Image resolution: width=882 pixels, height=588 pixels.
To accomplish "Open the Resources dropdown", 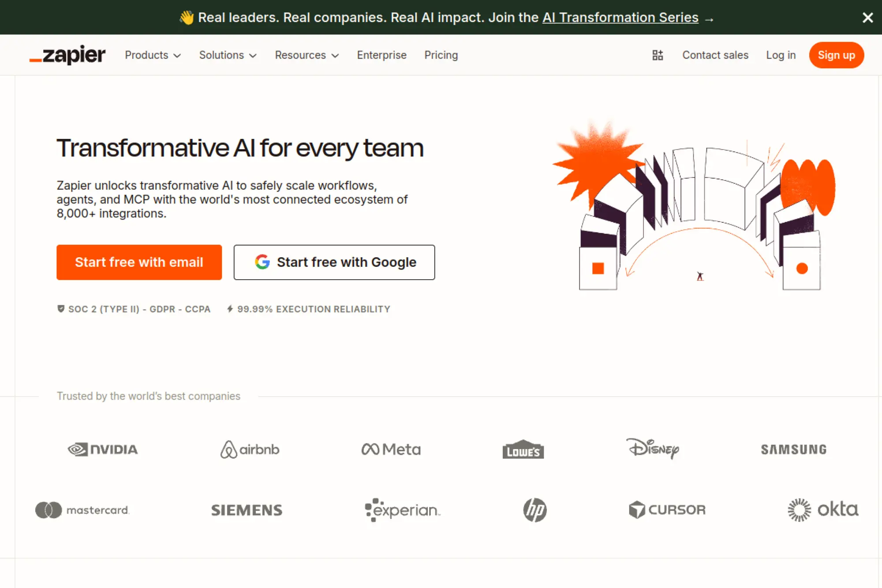I will (x=306, y=55).
